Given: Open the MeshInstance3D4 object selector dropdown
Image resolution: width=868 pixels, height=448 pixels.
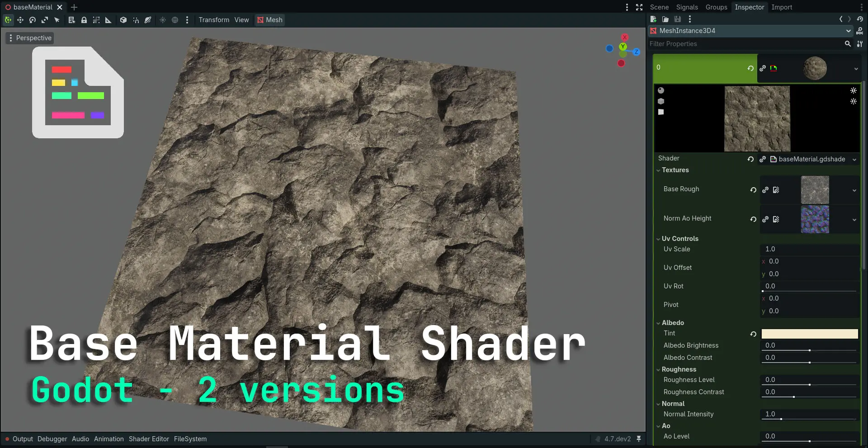Looking at the screenshot, I should pos(848,31).
